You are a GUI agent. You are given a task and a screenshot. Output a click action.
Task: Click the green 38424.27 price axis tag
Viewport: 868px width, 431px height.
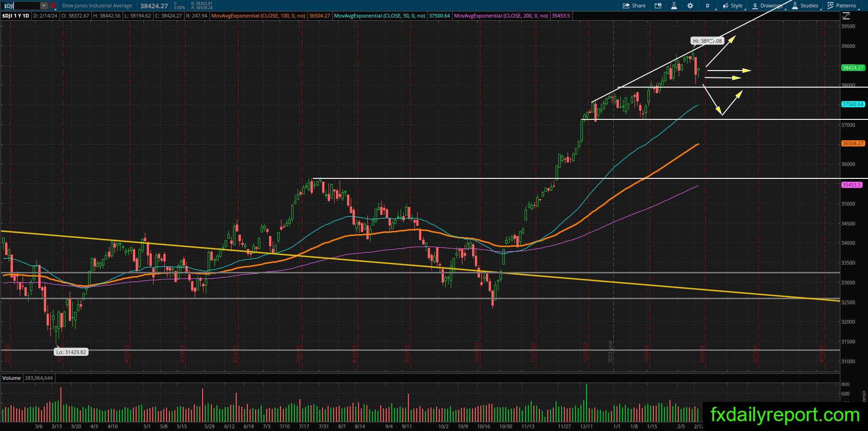click(x=852, y=68)
